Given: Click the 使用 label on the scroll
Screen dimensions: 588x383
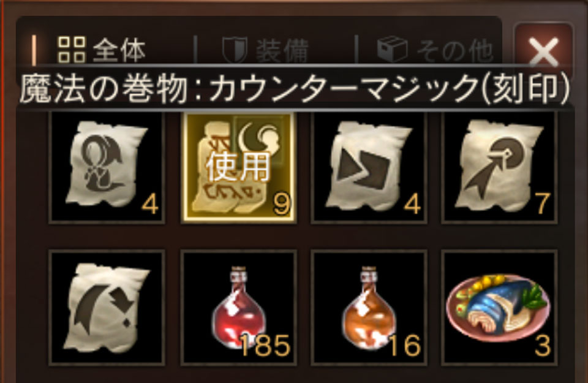Looking at the screenshot, I should point(238,167).
